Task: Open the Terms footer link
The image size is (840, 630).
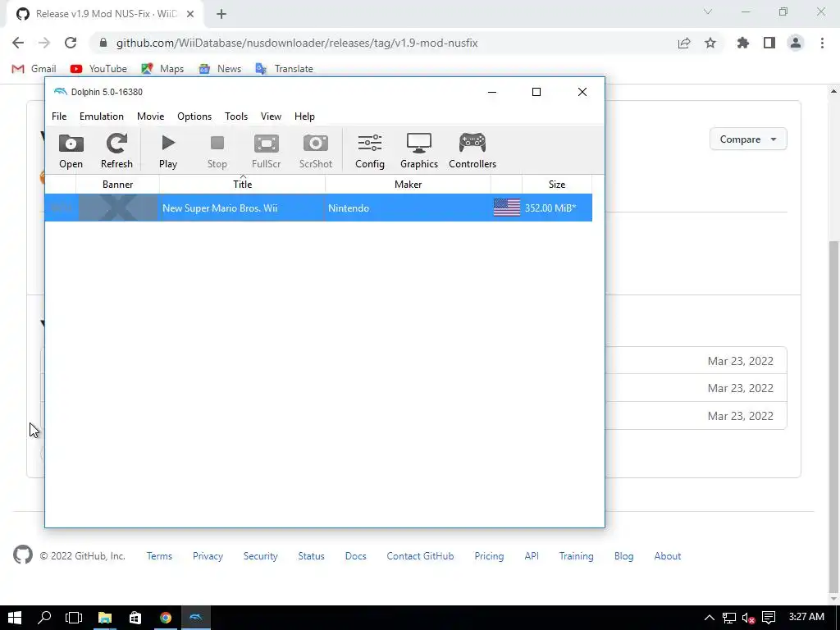Action: tap(159, 556)
